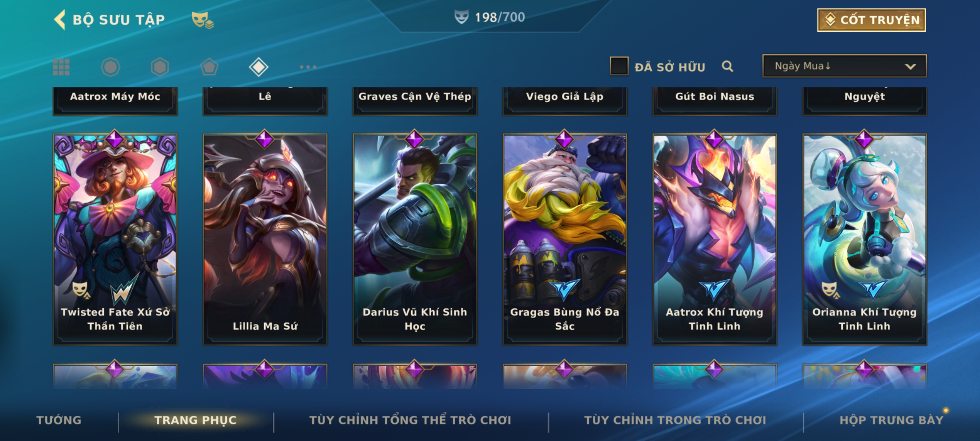
Task: Choose the pentagon rarity filter icon
Action: tap(209, 67)
